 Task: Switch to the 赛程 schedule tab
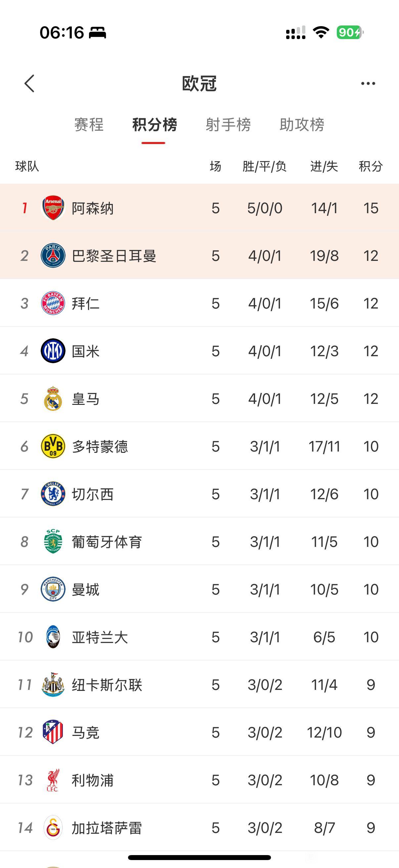pyautogui.click(x=89, y=125)
